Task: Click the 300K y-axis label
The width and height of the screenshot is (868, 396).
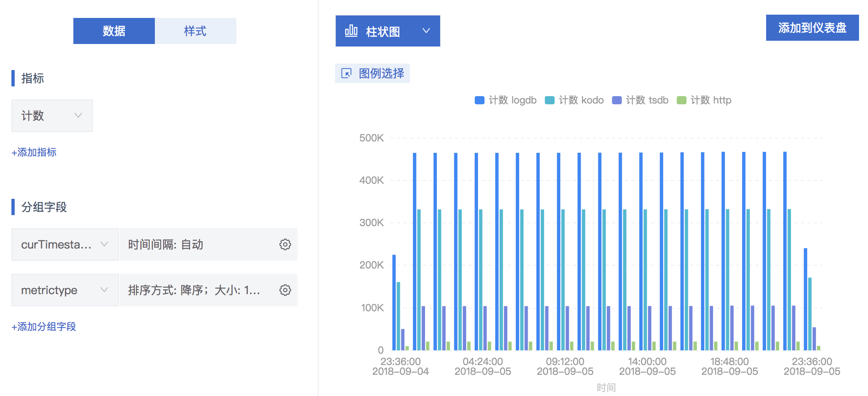Action: [372, 223]
